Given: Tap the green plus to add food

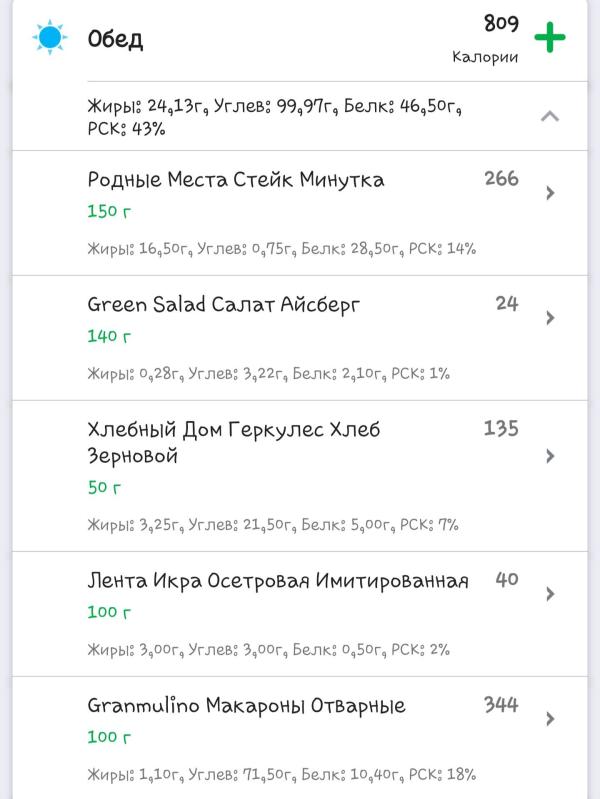Looking at the screenshot, I should pos(549,38).
